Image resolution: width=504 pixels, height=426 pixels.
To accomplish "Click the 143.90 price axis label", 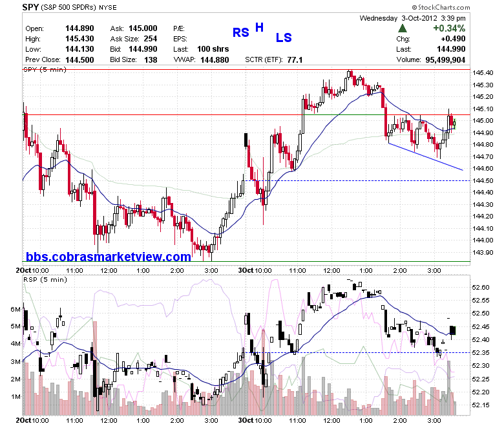I will pyautogui.click(x=483, y=252).
